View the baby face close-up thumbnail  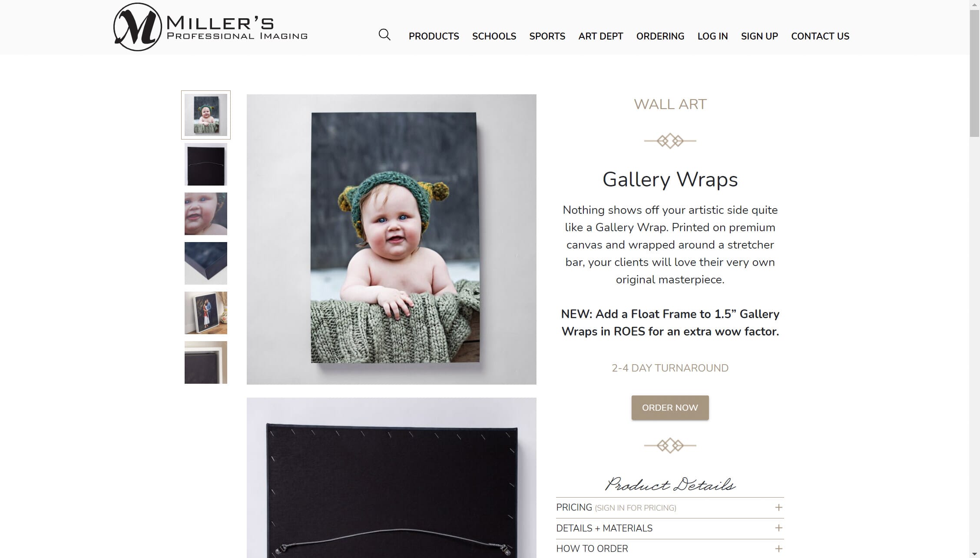tap(205, 214)
